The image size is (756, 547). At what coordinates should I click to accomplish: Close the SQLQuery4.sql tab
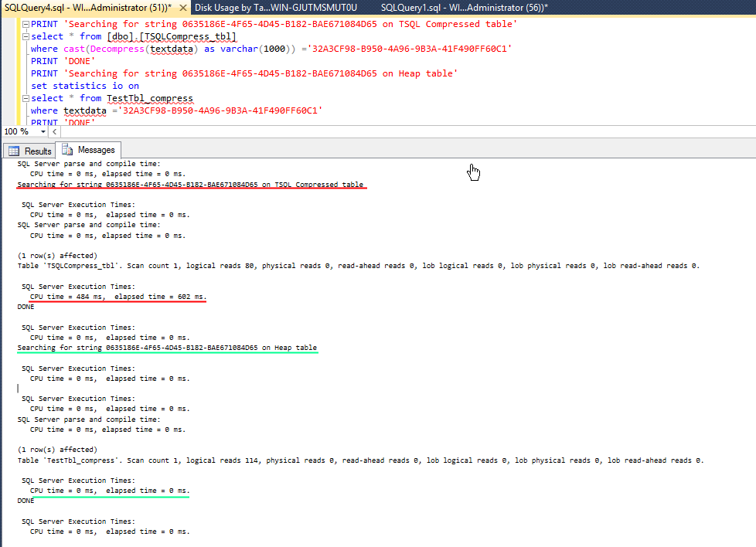[182, 8]
